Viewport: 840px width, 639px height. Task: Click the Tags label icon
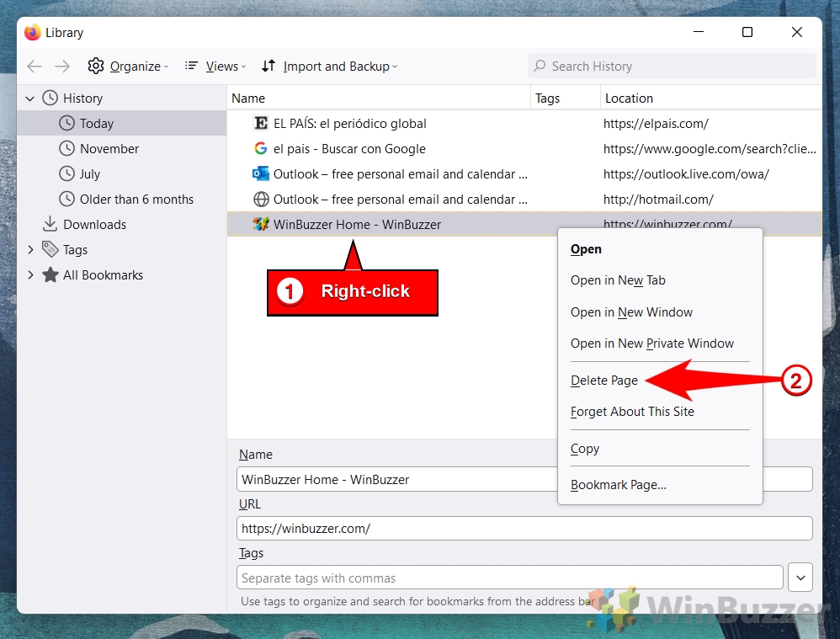pos(51,248)
